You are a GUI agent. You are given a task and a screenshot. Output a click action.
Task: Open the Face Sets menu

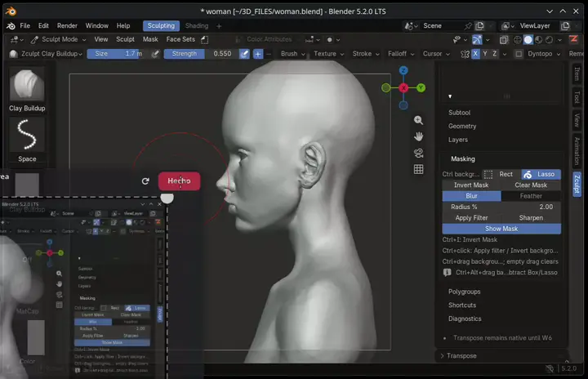[180, 39]
